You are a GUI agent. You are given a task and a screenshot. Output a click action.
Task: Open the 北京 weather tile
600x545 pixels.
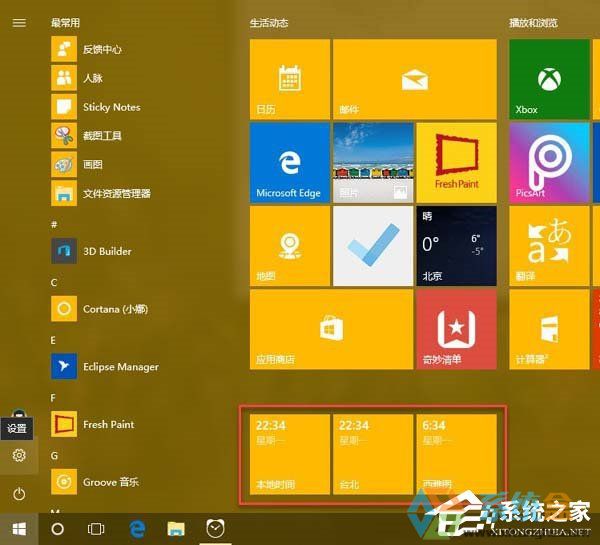(x=457, y=246)
